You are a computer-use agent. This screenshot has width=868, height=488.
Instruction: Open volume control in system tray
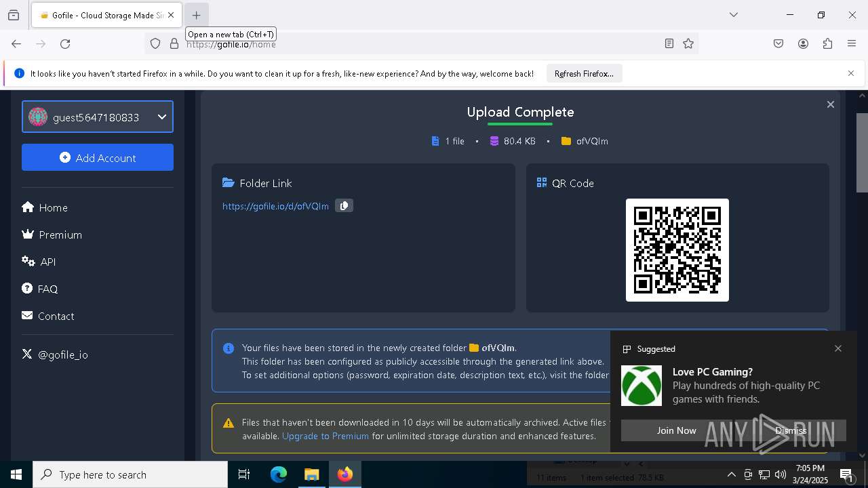tap(781, 474)
